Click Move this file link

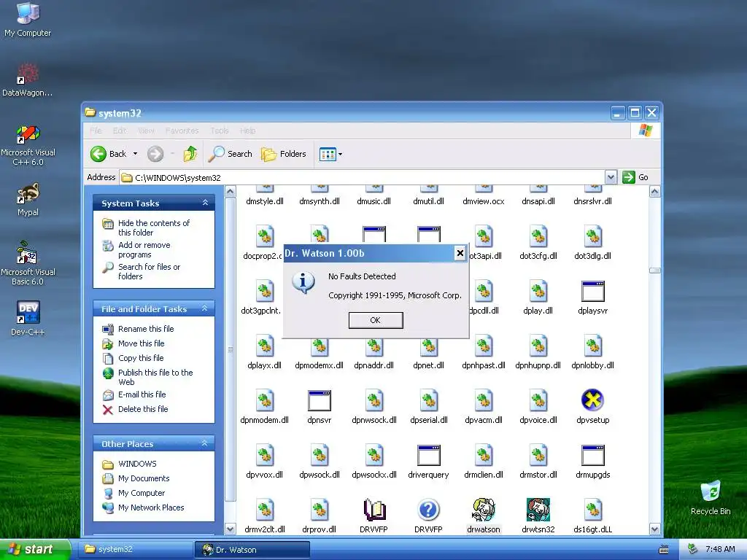[141, 343]
